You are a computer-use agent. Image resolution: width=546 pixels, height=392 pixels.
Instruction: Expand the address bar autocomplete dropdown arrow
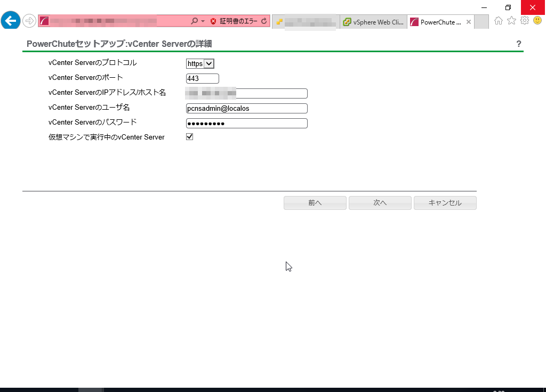coord(203,21)
